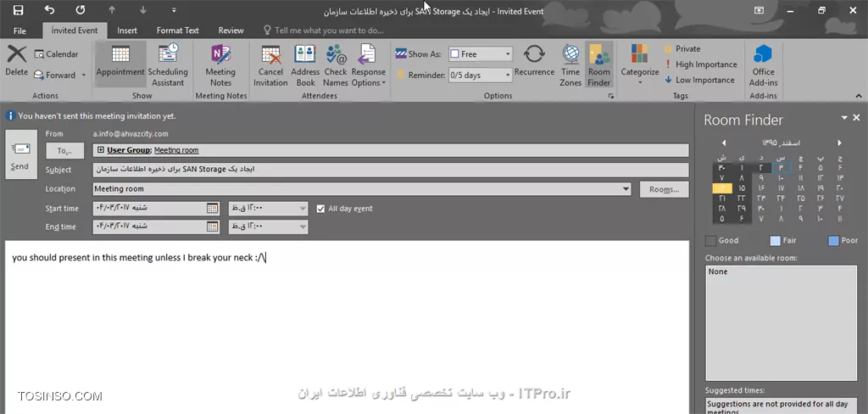This screenshot has height=414, width=868.
Task: Open the Customize Quick Access Toolbar dropdown
Action: (x=174, y=10)
